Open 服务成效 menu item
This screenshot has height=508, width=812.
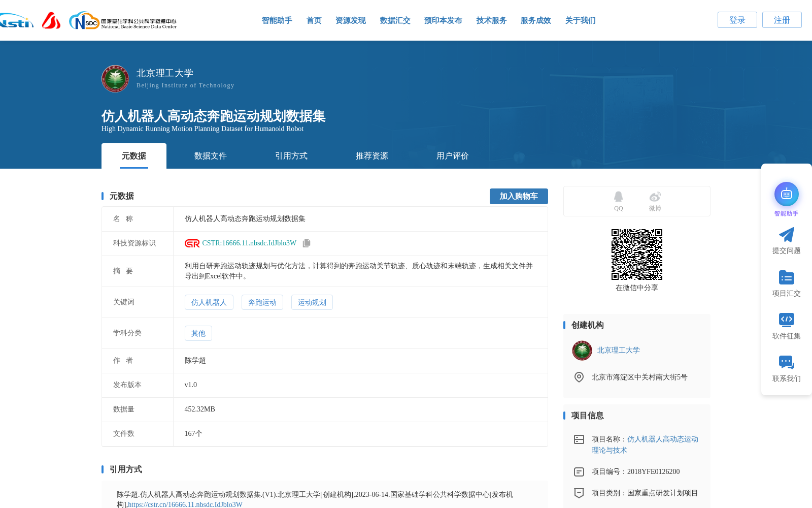click(x=536, y=20)
